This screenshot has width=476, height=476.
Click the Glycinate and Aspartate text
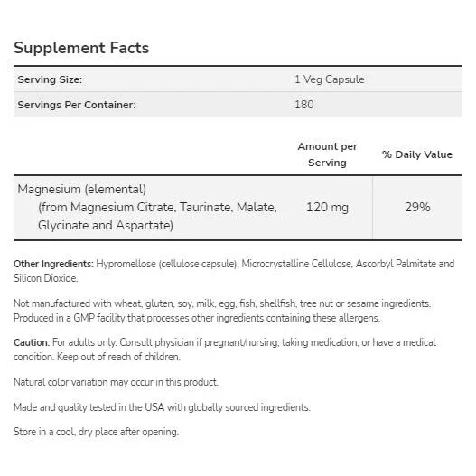coord(106,226)
